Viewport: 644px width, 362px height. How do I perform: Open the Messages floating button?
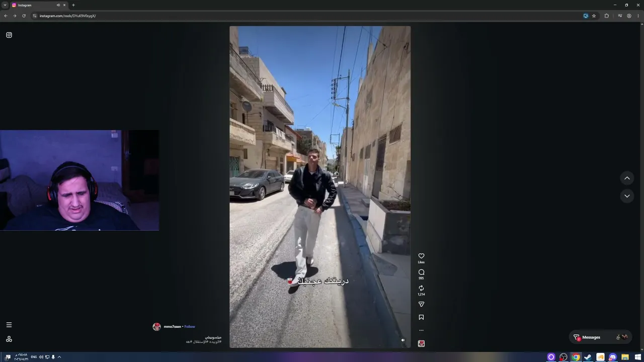600,337
